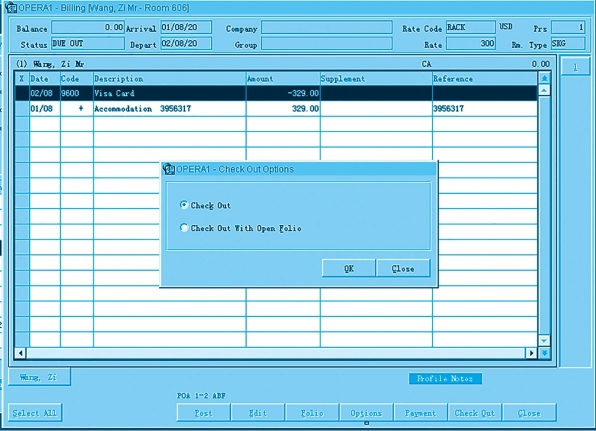
Task: Click the Status field showing DUE OUT
Action: [88, 43]
